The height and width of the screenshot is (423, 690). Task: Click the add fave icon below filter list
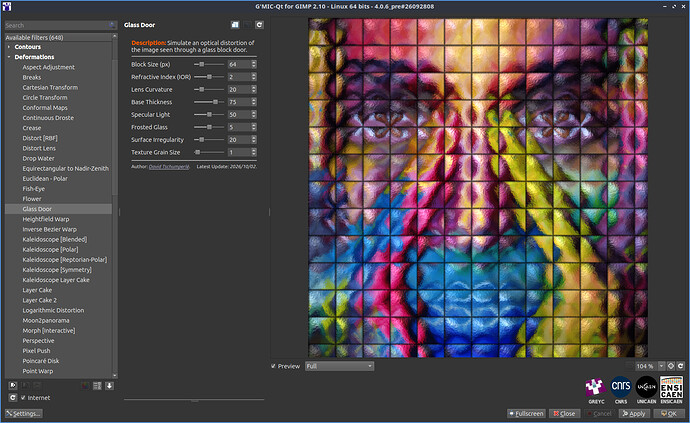13,385
